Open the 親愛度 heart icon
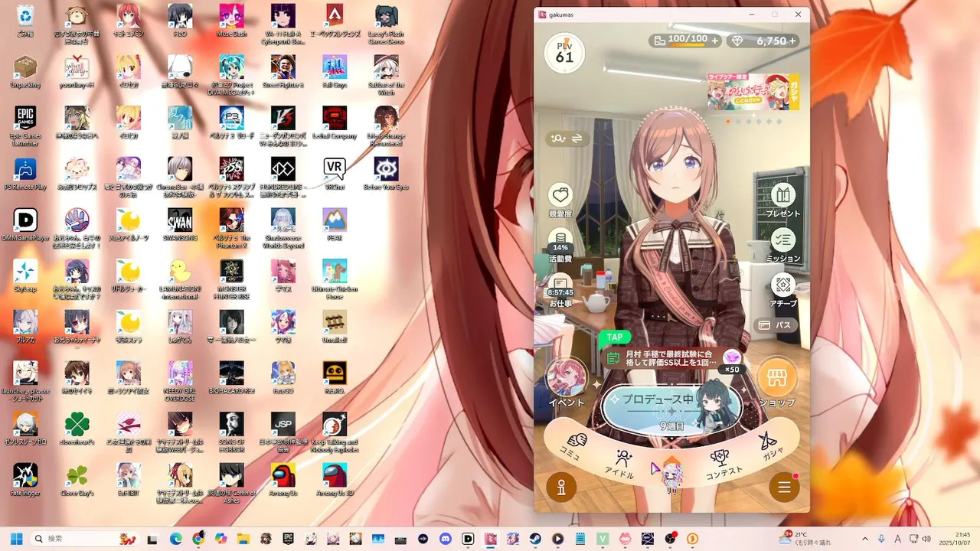This screenshot has height=551, width=980. [x=560, y=195]
